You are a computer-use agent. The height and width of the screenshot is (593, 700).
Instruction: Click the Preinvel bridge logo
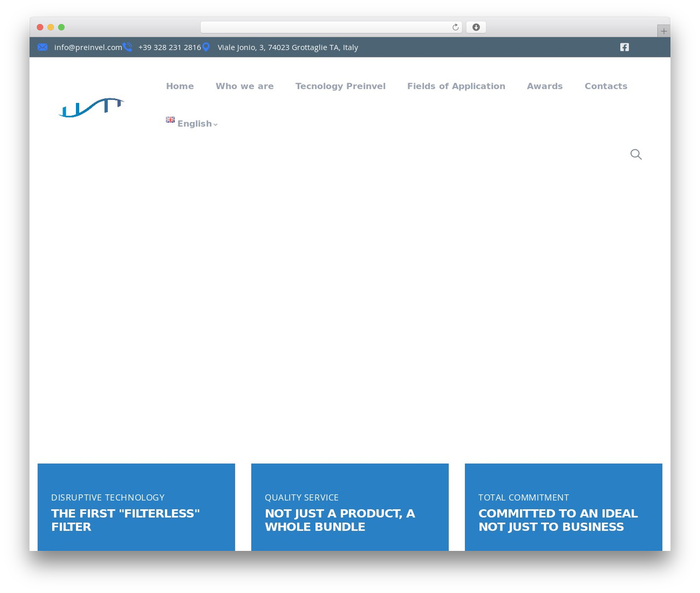91,108
